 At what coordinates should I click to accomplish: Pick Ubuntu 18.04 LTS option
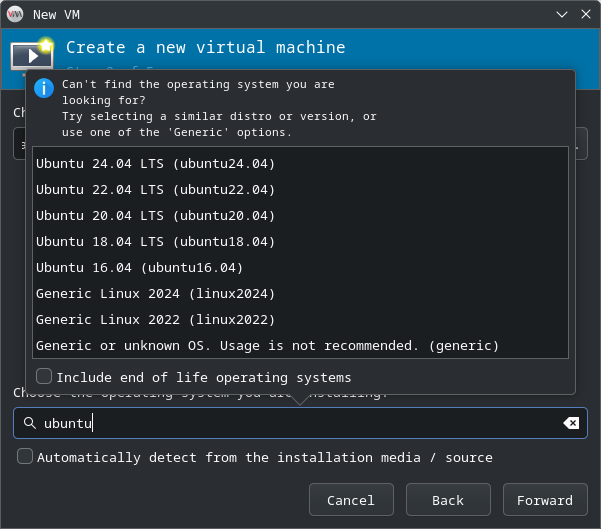[300, 242]
